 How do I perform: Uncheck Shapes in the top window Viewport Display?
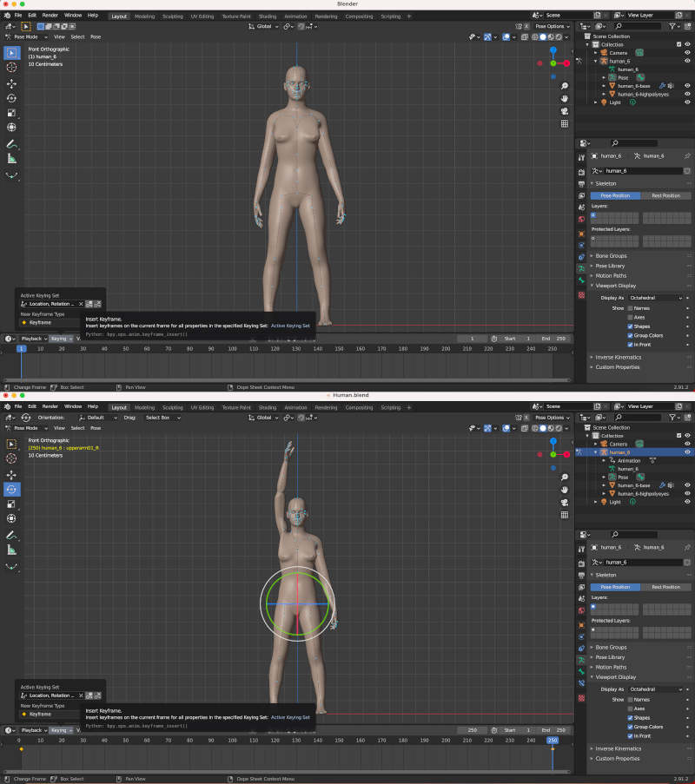click(630, 326)
